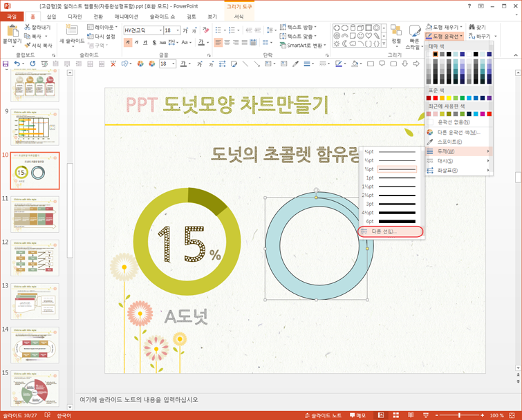Select No Outline (윤곽선 없음) option

click(459, 122)
